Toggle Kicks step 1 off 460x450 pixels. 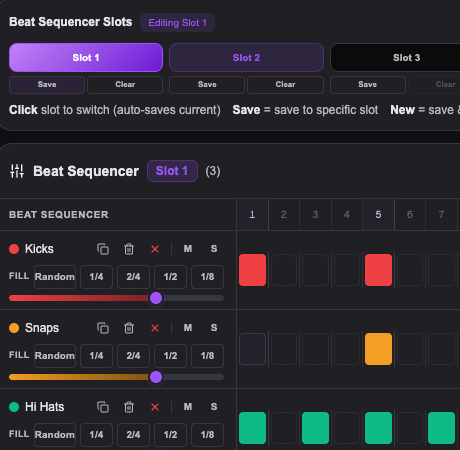[x=252, y=270]
